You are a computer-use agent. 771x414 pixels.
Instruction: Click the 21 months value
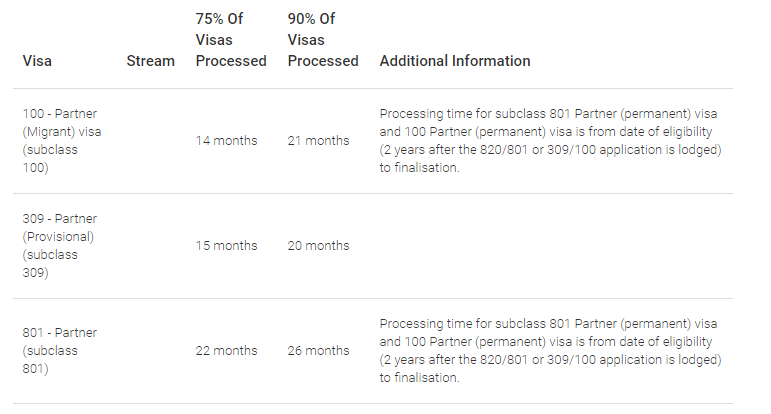318,141
